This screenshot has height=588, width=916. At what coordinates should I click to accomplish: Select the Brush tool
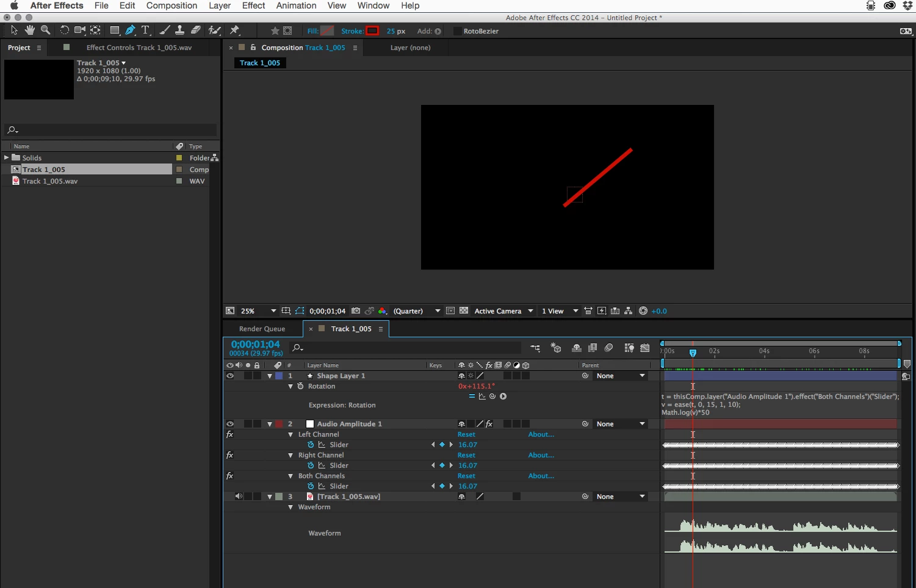click(165, 30)
